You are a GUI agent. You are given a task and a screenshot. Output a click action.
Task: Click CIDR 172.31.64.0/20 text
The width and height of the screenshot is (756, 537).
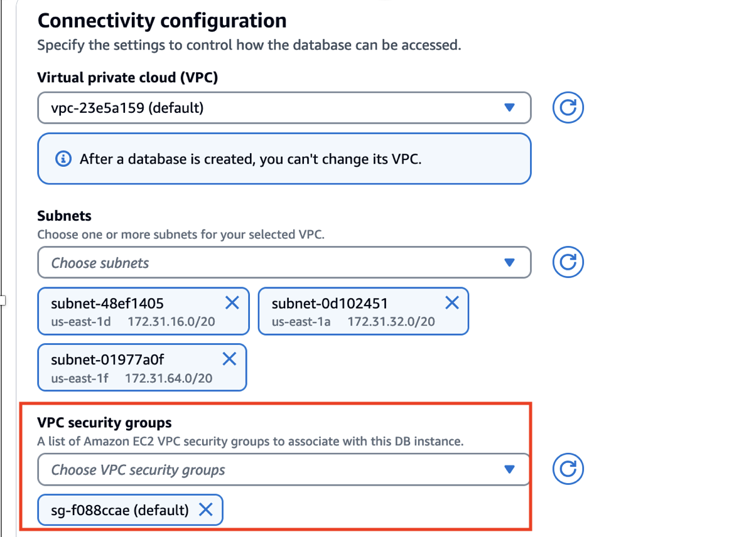(x=169, y=378)
